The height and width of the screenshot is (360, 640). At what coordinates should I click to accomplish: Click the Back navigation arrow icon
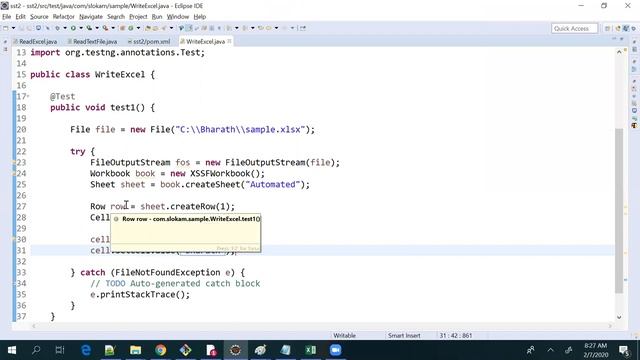click(x=269, y=28)
